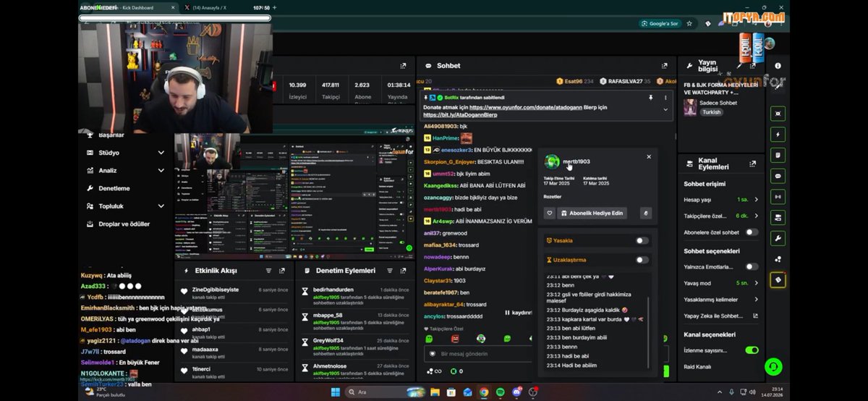Click the Turkish language tag
Viewport: 868px width, 401px height.
coord(711,112)
